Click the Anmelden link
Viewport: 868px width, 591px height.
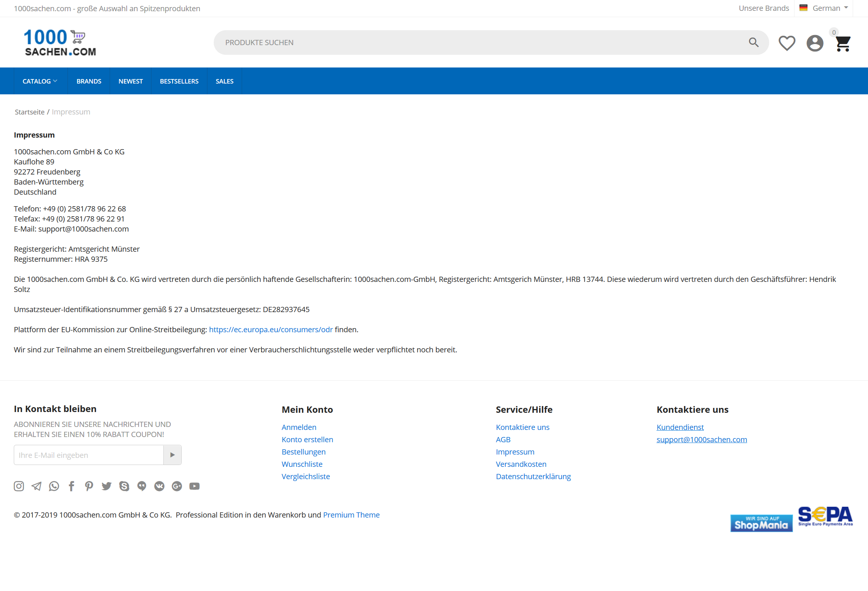pyautogui.click(x=299, y=427)
